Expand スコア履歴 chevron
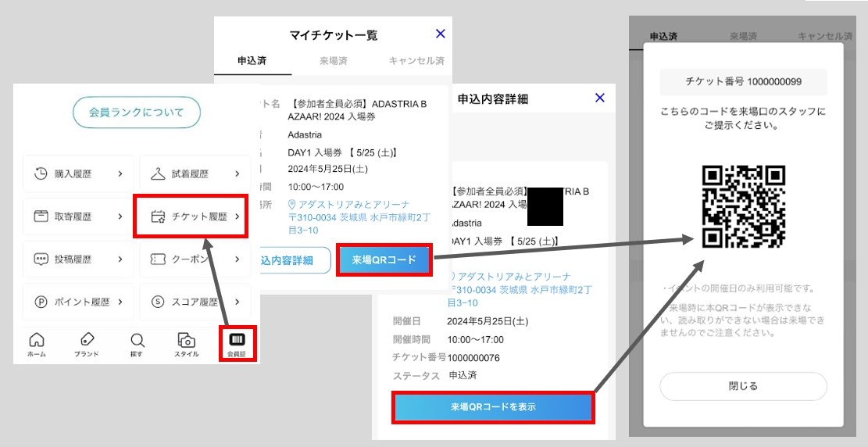This screenshot has height=447, width=868. [237, 302]
